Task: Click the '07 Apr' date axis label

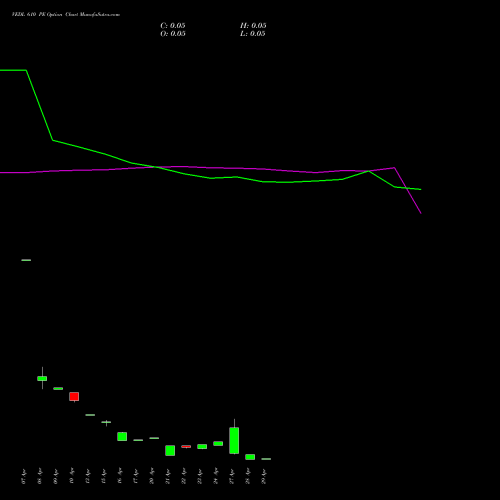Action: click(x=24, y=476)
